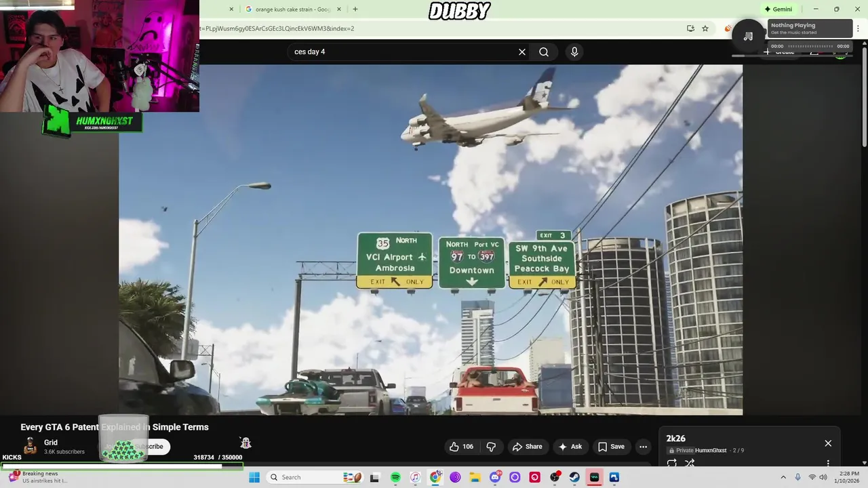
Task: Show hidden system tray icons chevron
Action: [783, 477]
